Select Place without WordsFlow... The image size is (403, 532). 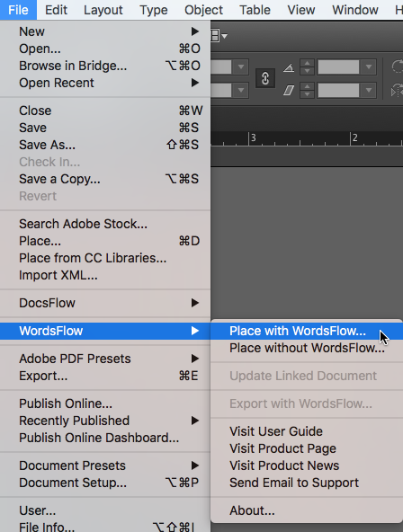click(307, 348)
